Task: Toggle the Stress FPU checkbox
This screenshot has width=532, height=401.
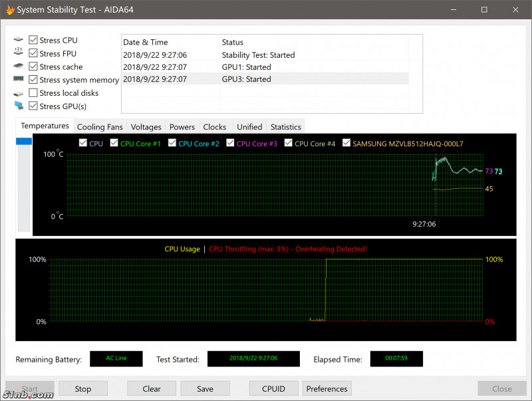Action: click(33, 53)
